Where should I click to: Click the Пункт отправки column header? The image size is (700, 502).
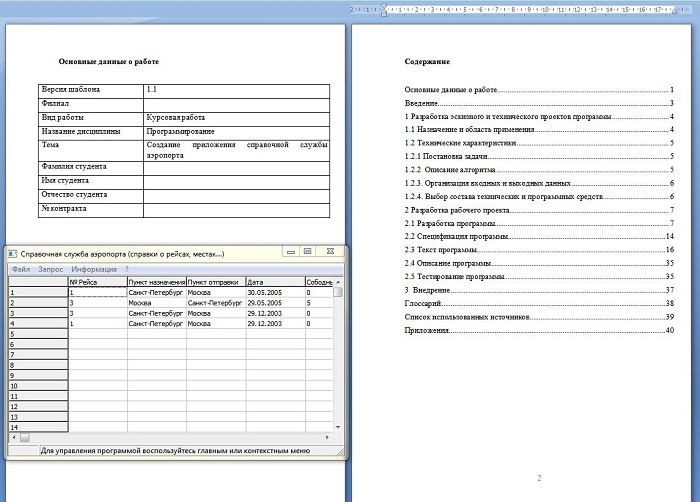216,282
